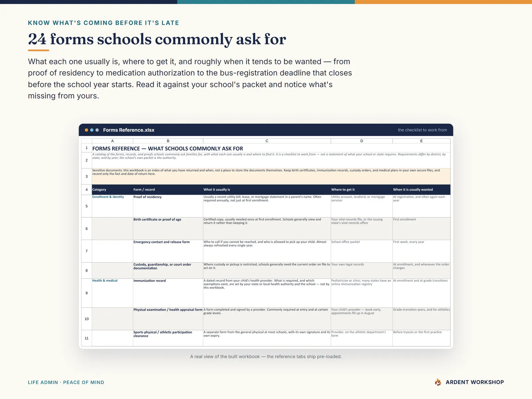
Task: Click the 'Enrollment & identity' category cell
Action: coord(112,206)
